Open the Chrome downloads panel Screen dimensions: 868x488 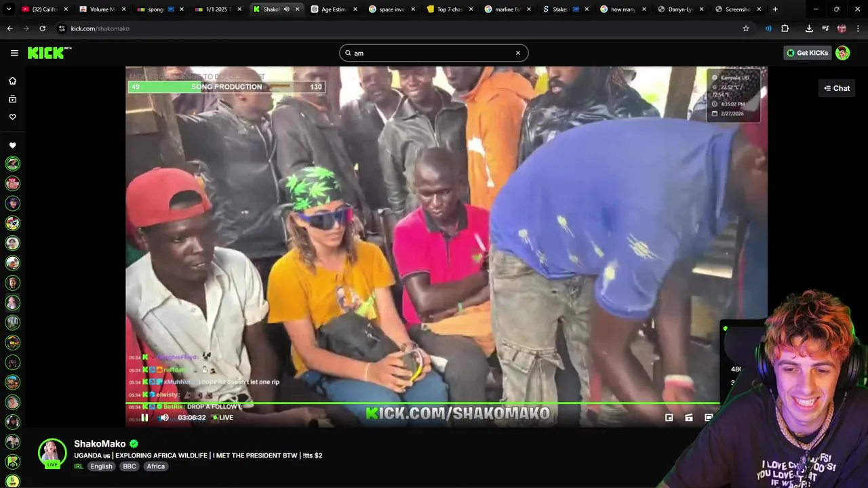[x=809, y=28]
